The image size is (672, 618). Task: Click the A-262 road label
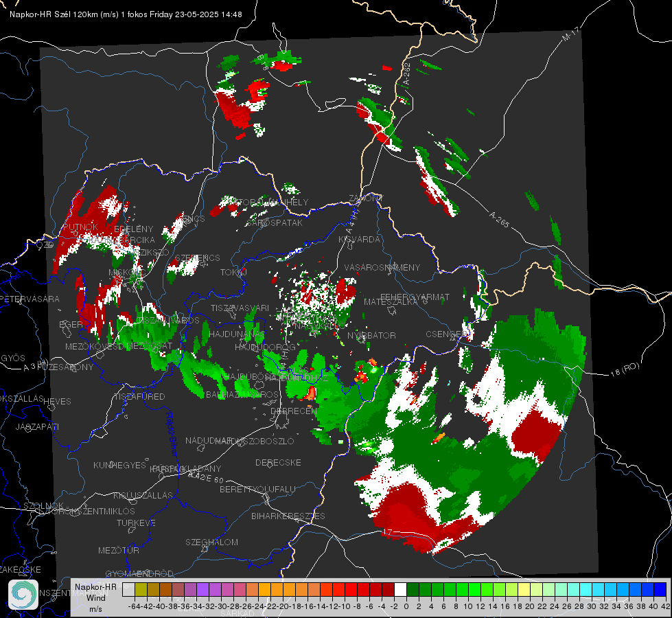pos(407,73)
